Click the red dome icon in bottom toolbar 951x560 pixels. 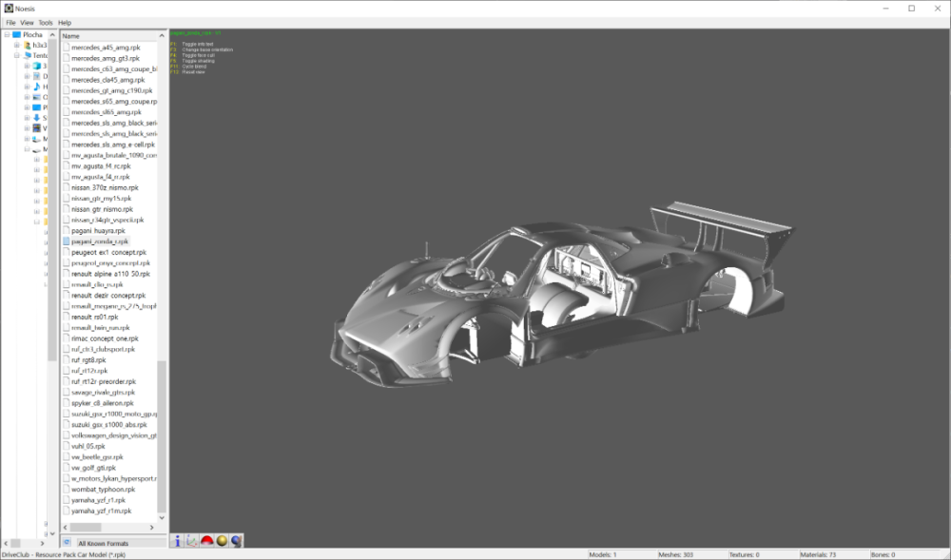click(206, 541)
